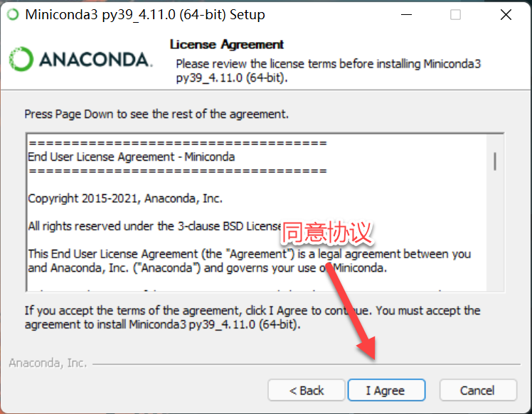Click the red Chinese annotation 同意协议
532x414 pixels.
coord(326,233)
